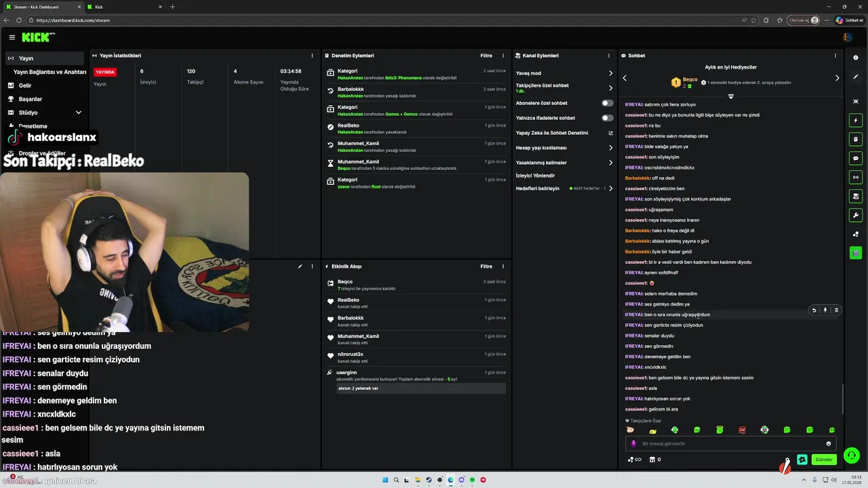This screenshot has width=868, height=488.
Task: Pin the hovered chat message
Action: pos(825,310)
